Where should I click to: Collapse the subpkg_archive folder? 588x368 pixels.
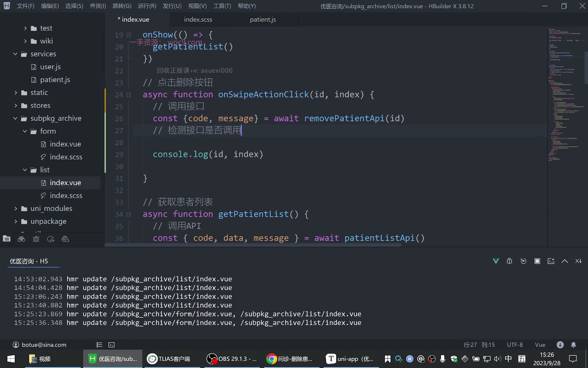[x=15, y=118]
